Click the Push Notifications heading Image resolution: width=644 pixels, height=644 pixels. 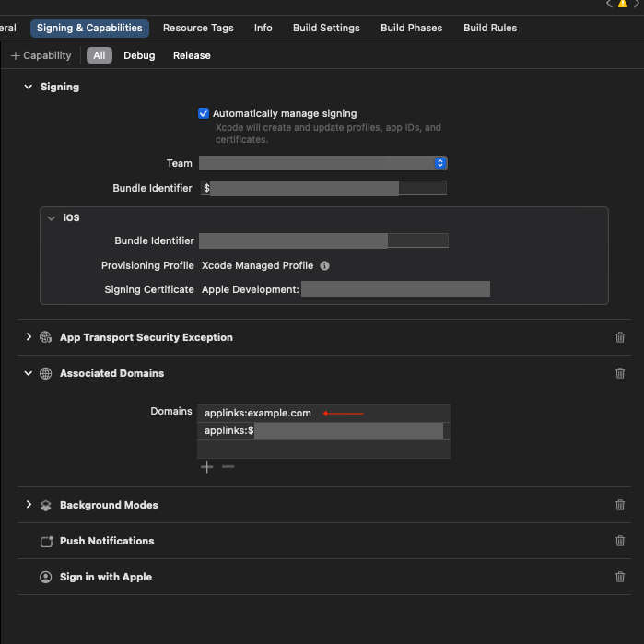pyautogui.click(x=107, y=541)
